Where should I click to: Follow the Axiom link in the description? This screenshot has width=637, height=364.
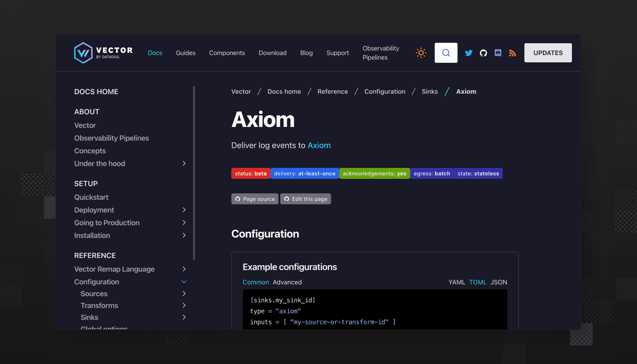319,145
